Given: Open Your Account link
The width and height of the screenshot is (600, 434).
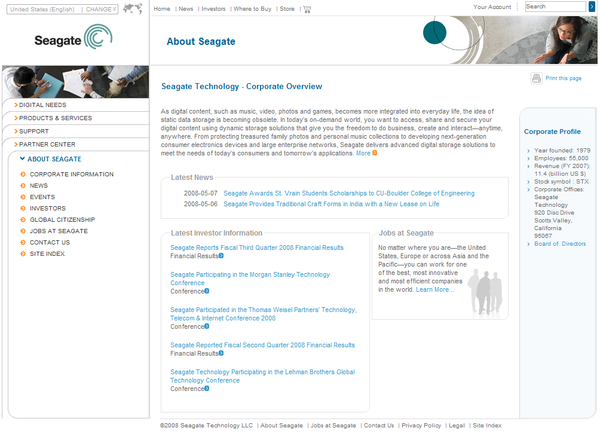Looking at the screenshot, I should pyautogui.click(x=492, y=7).
